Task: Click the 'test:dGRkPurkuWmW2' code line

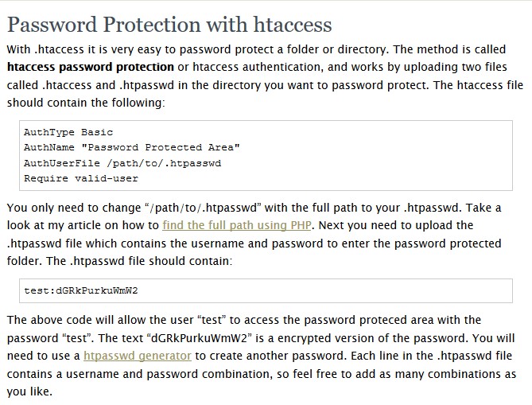Action: [x=81, y=290]
